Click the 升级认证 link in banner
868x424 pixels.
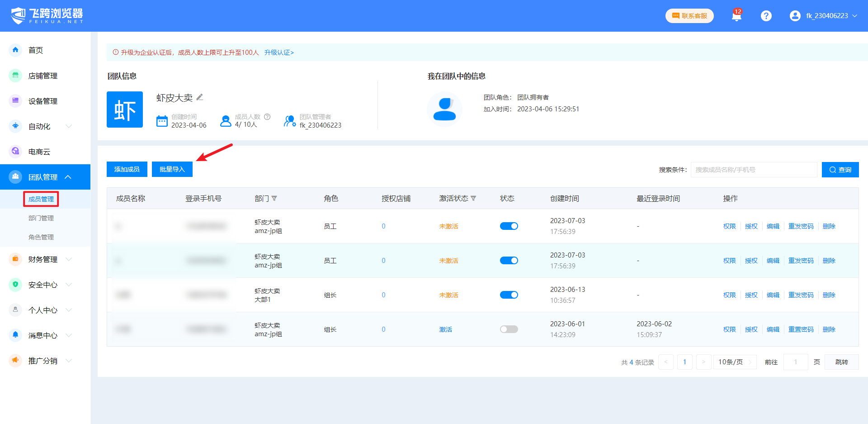coord(279,52)
